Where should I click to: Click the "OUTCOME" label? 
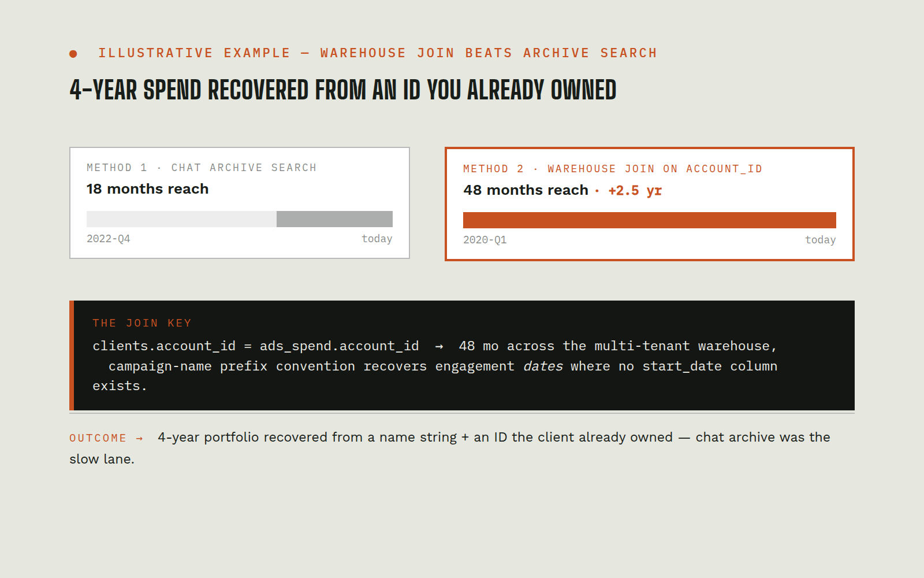tap(98, 438)
